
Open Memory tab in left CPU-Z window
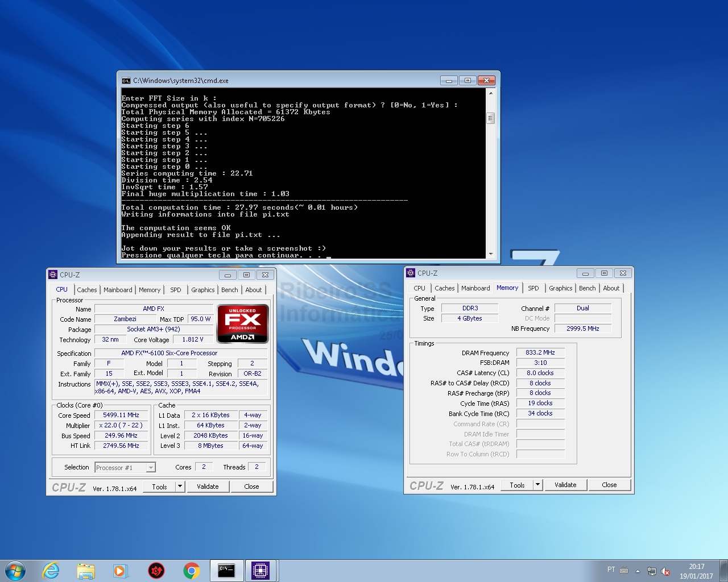point(150,290)
